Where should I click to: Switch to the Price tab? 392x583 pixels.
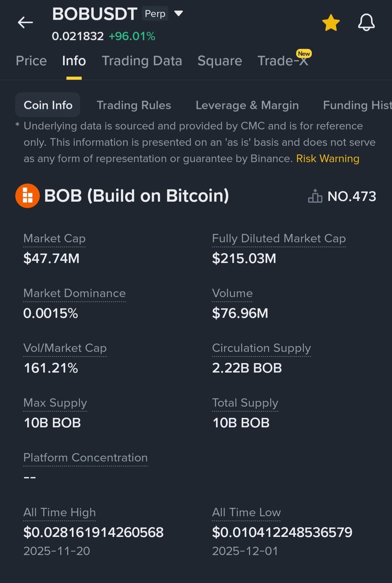31,61
